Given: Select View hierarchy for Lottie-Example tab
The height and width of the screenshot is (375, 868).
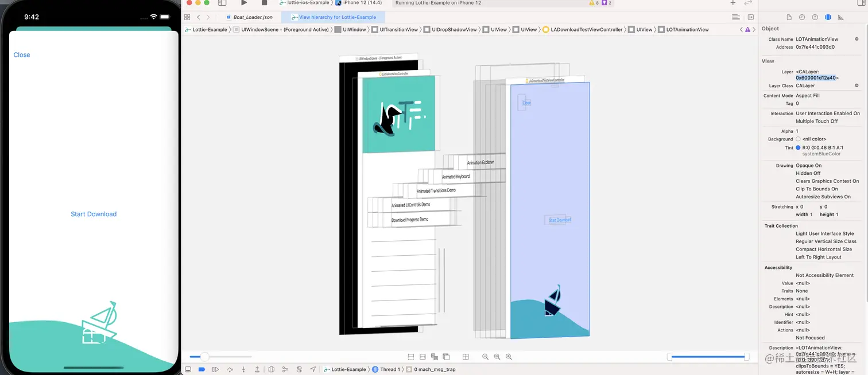Looking at the screenshot, I should pos(333,17).
